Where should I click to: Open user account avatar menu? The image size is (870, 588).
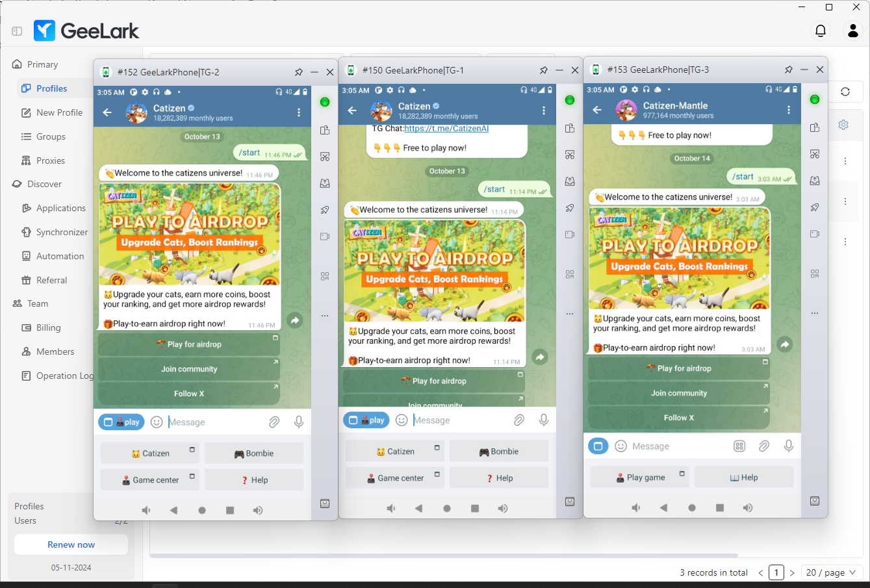(x=852, y=31)
